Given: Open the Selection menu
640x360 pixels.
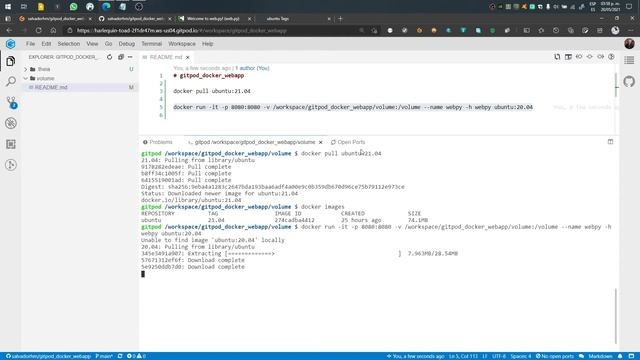Looking at the screenshot, I should pos(69,44).
